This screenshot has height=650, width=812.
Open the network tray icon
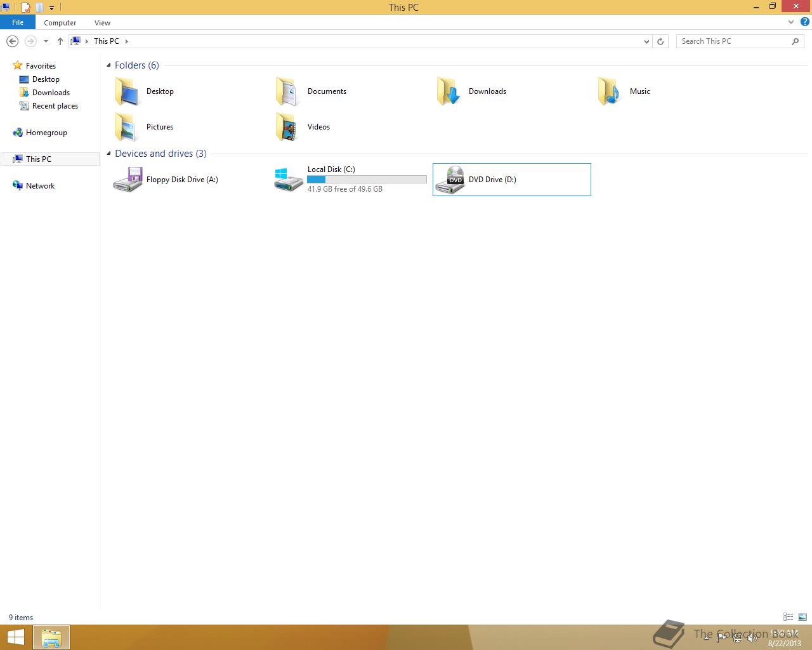737,637
